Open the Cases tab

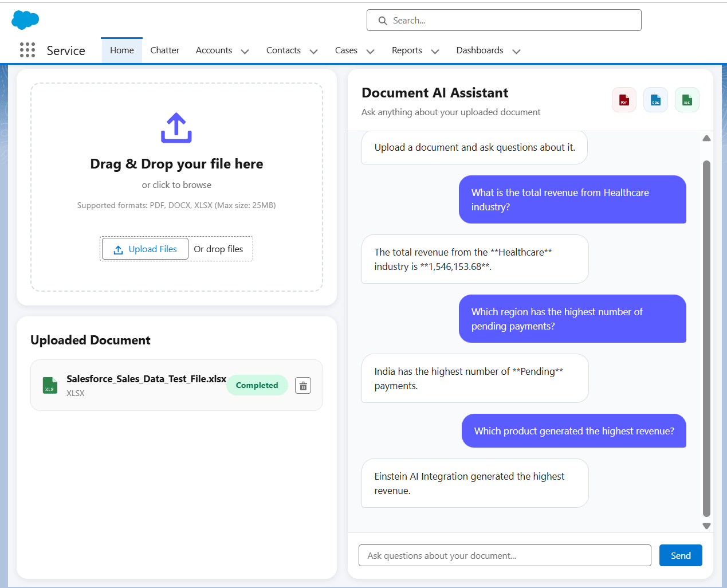click(x=346, y=50)
